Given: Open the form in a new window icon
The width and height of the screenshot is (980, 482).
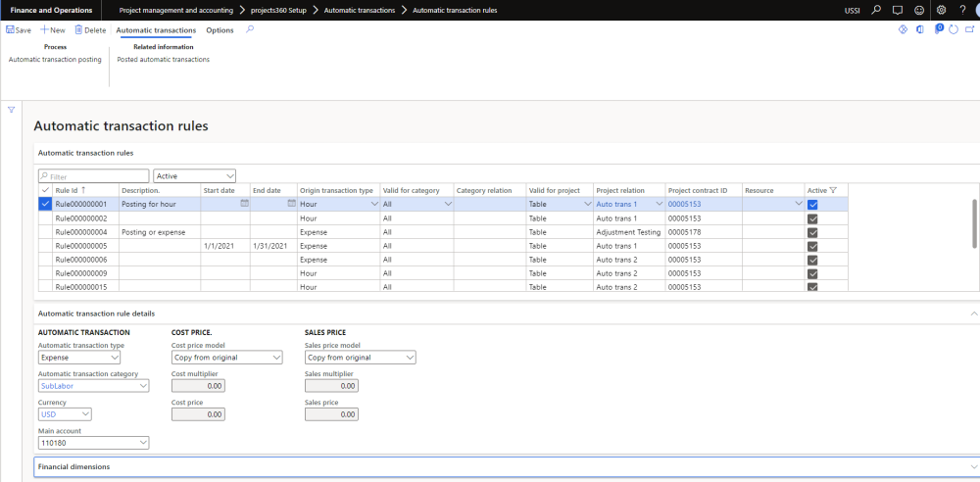Looking at the screenshot, I should coord(967,30).
